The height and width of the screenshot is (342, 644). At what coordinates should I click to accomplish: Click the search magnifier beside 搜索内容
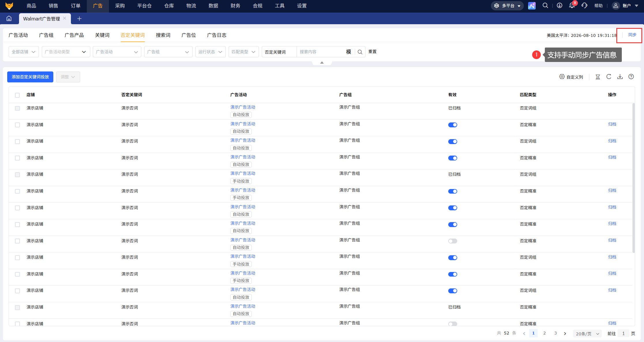click(360, 52)
